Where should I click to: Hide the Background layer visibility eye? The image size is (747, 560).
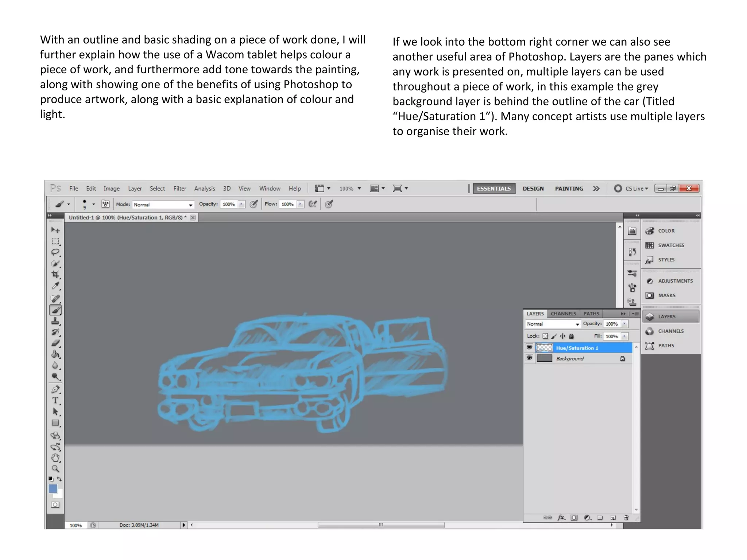[529, 358]
